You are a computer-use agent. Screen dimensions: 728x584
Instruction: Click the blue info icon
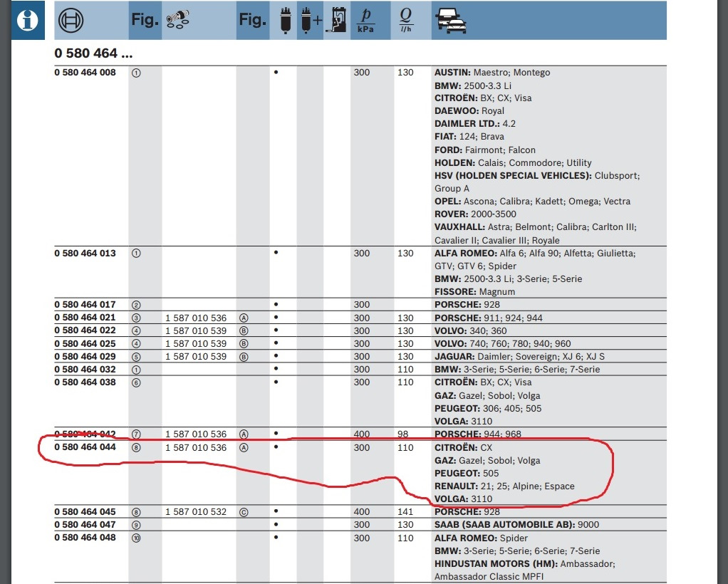pos(27,21)
